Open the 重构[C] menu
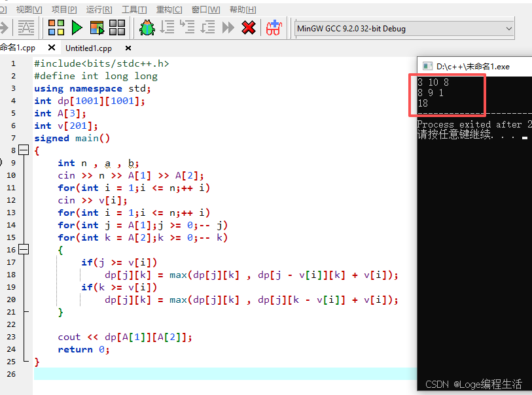 point(169,10)
